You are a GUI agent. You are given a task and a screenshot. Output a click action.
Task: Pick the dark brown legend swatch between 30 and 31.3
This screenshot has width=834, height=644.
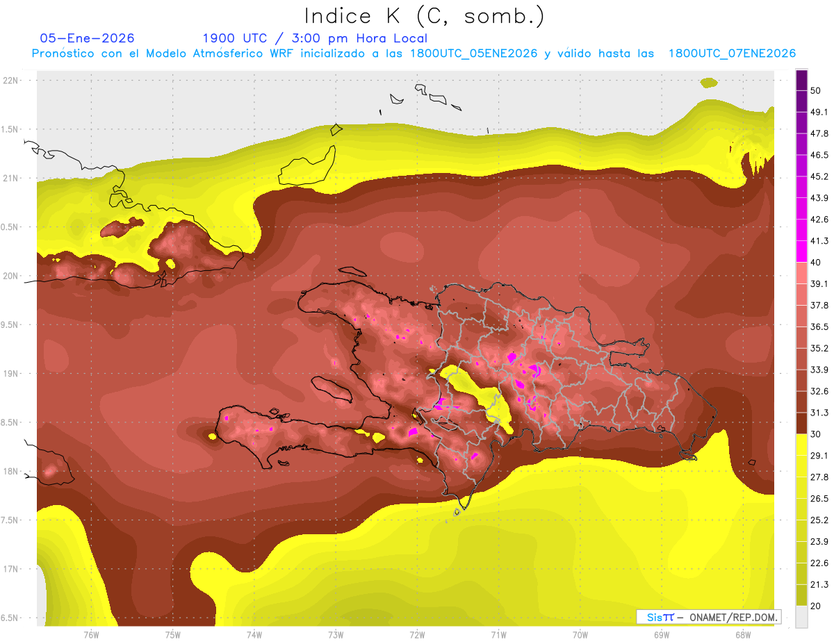801,424
